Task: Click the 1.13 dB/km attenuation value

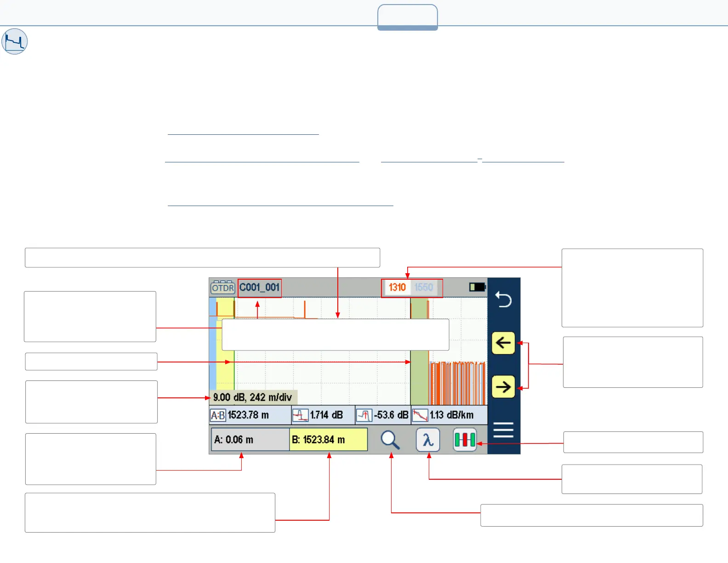Action: (451, 415)
